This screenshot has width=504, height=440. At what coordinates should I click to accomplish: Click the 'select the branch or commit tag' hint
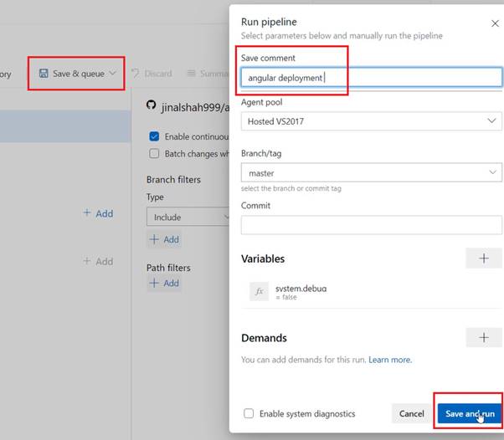291,188
